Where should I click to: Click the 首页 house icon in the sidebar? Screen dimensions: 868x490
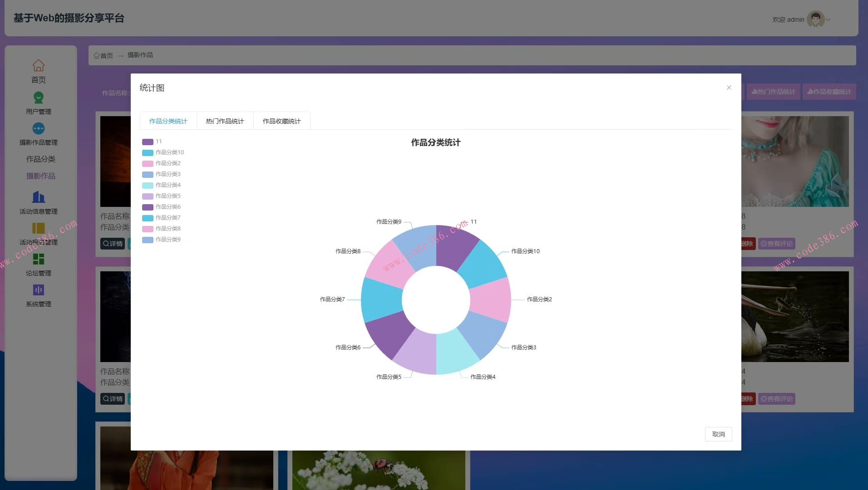coord(39,66)
